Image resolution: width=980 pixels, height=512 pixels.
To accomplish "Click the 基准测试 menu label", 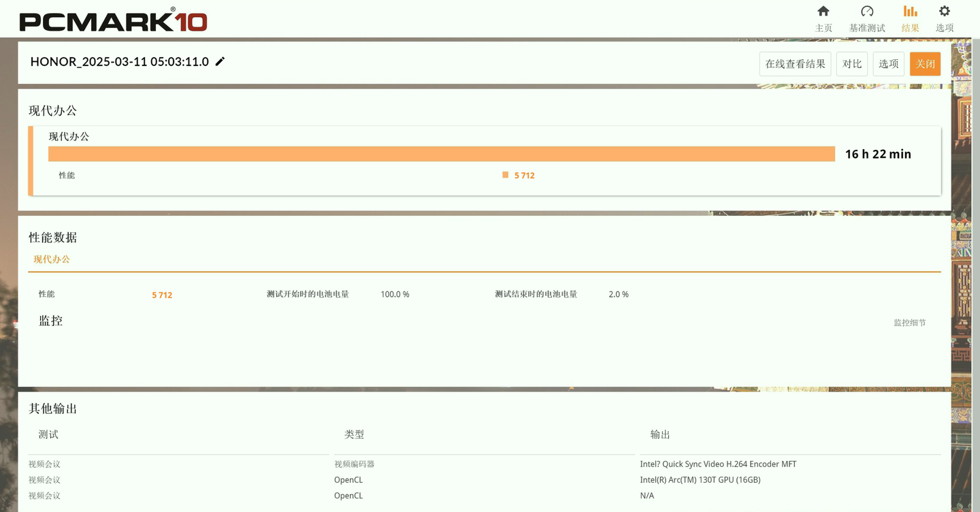I will (x=867, y=28).
